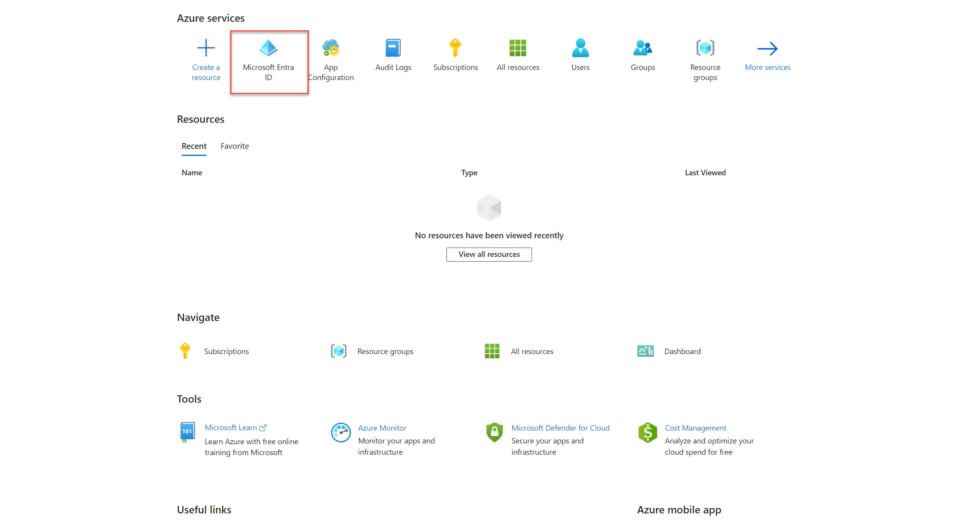
Task: Open All resources grid icon in Azure services
Action: click(518, 48)
